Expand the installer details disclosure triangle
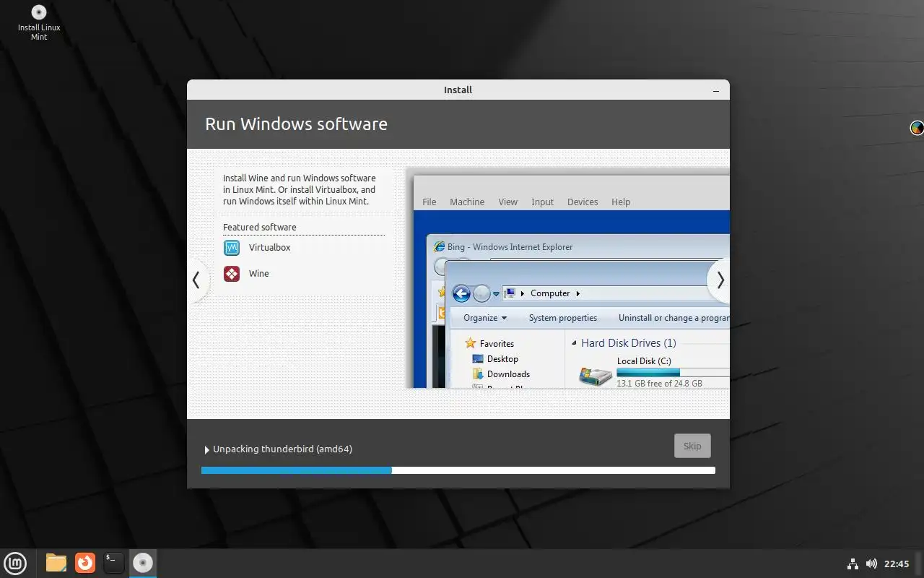Image resolution: width=924 pixels, height=578 pixels. [x=206, y=449]
